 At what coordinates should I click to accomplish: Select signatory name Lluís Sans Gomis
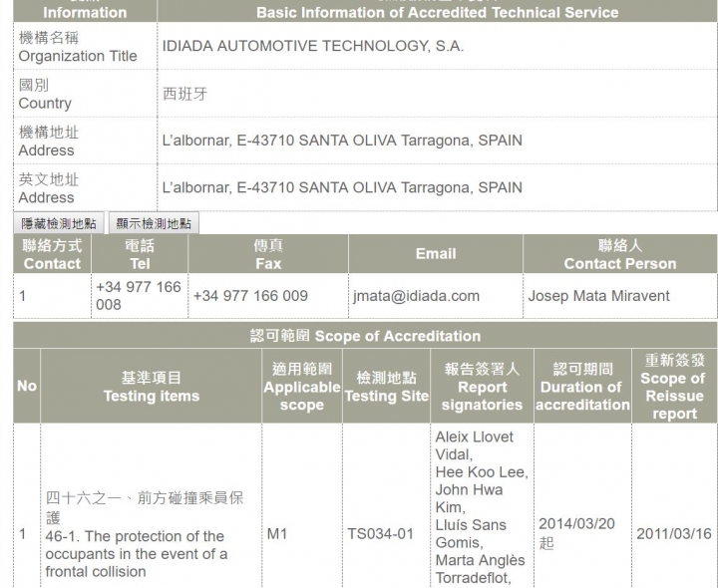471,533
